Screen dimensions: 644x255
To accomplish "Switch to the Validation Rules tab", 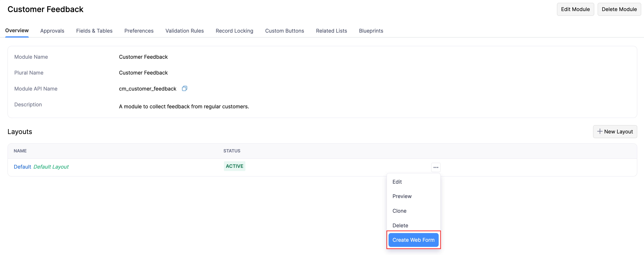I will click(185, 30).
